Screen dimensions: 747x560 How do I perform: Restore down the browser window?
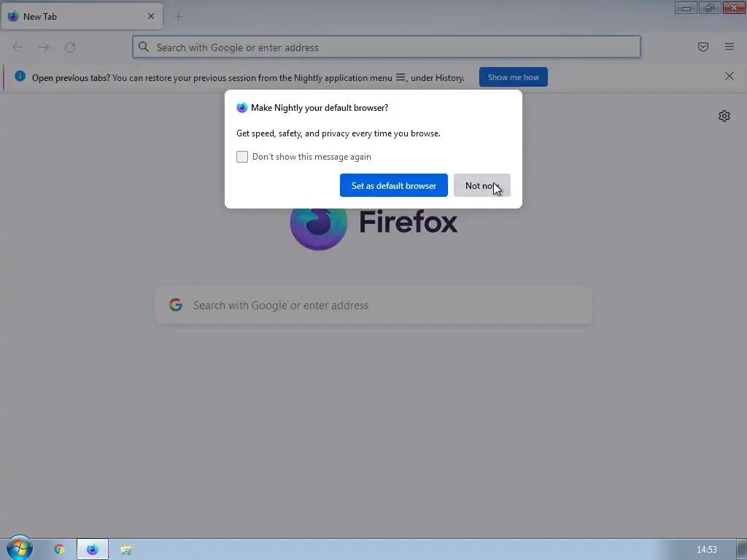click(x=709, y=7)
